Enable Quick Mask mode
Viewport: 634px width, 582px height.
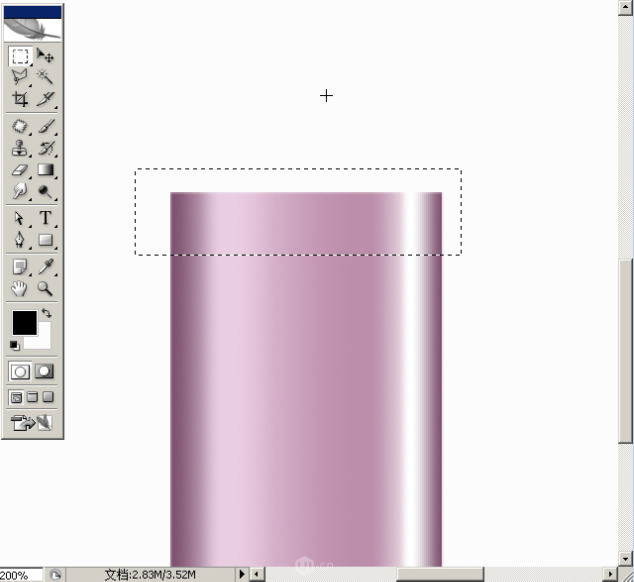click(45, 371)
